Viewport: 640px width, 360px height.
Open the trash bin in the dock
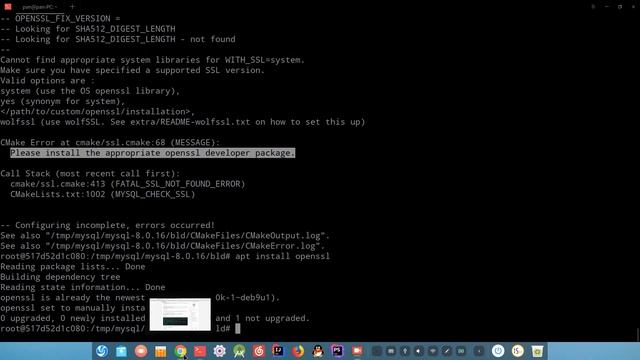pos(537,351)
